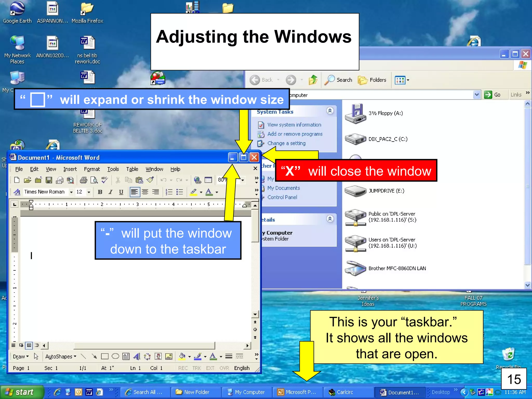Image resolution: width=532 pixels, height=399 pixels.
Task: Toggle OVR overtype mode in status bar
Action: tap(224, 368)
